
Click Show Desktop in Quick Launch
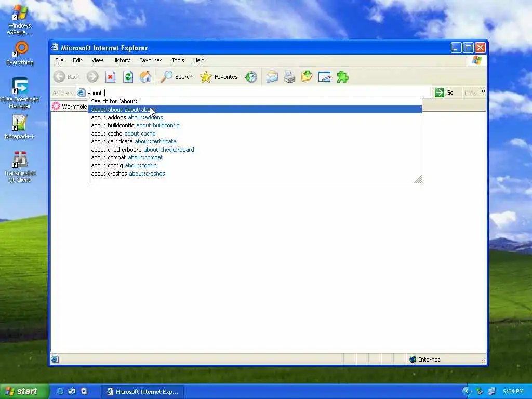point(72,391)
